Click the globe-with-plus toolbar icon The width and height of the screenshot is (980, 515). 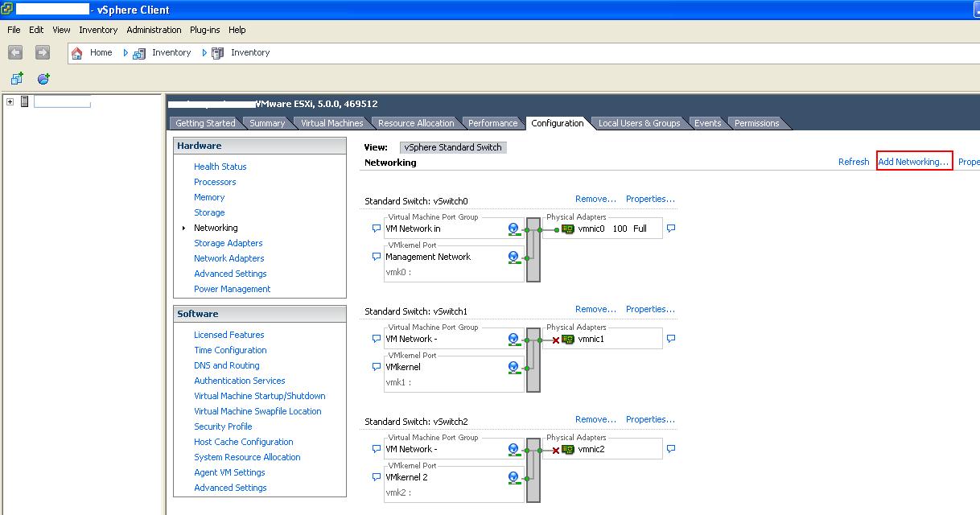click(x=43, y=78)
